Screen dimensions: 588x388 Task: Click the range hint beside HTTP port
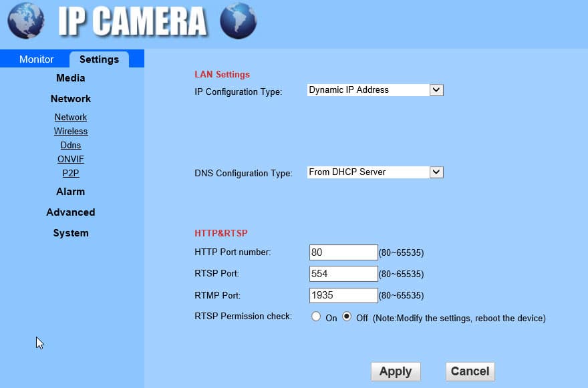402,252
